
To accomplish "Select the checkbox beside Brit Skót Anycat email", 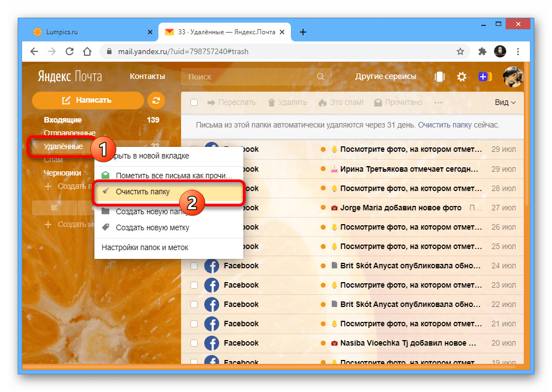I will [194, 304].
